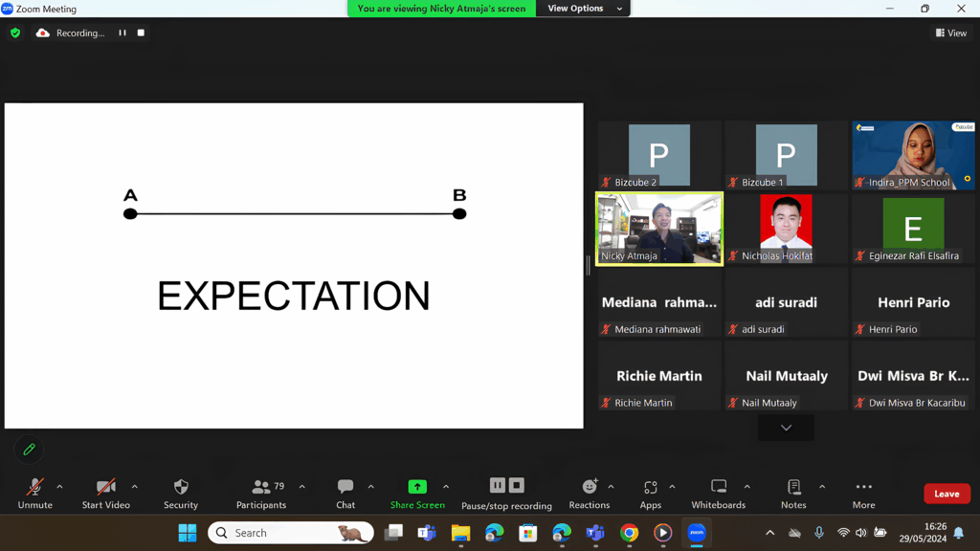Expand audio options arrow beside Unmute
The image size is (980, 551).
click(59, 487)
